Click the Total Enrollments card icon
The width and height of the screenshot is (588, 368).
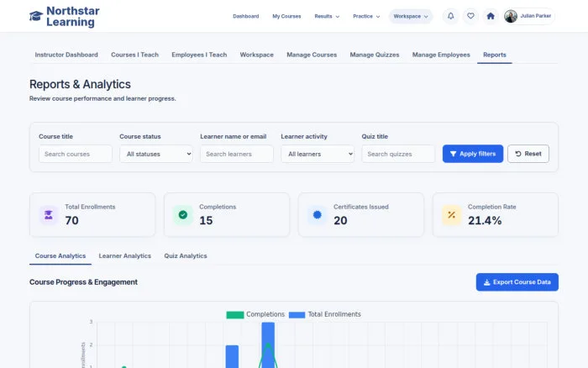pyautogui.click(x=49, y=215)
